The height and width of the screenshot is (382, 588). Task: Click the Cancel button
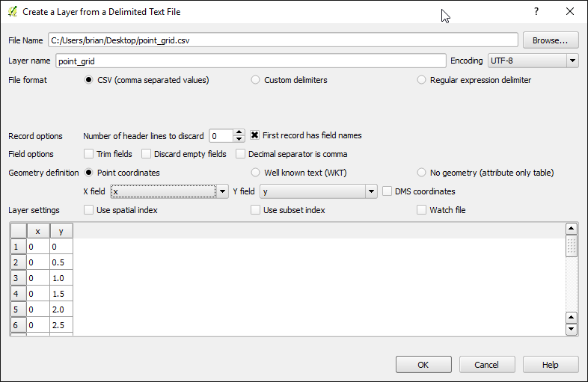pos(487,365)
